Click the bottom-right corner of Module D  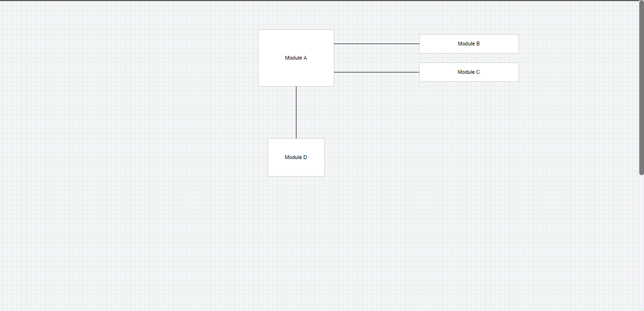click(324, 176)
